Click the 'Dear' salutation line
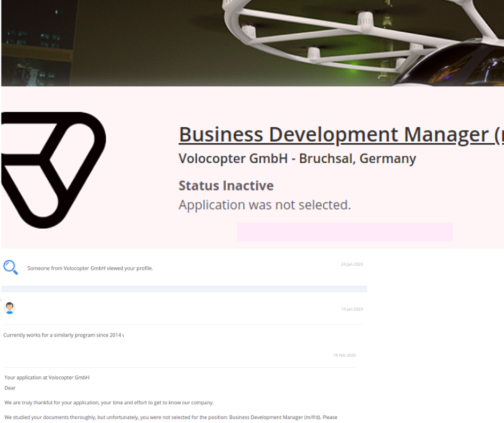The image size is (504, 423). coord(10,388)
